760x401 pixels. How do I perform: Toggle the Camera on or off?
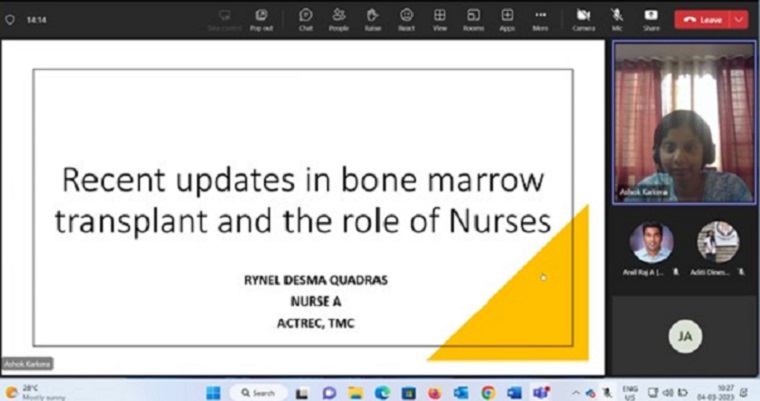(584, 18)
